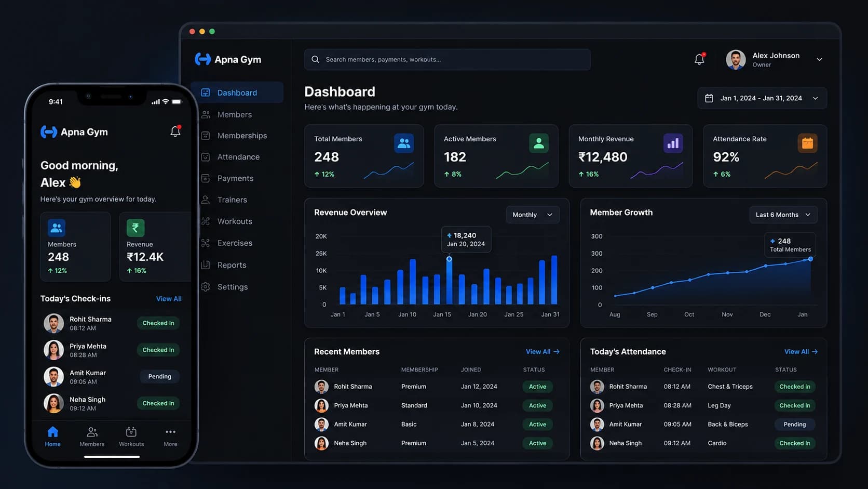
Task: Tap the Workouts tab on phone
Action: tap(131, 437)
